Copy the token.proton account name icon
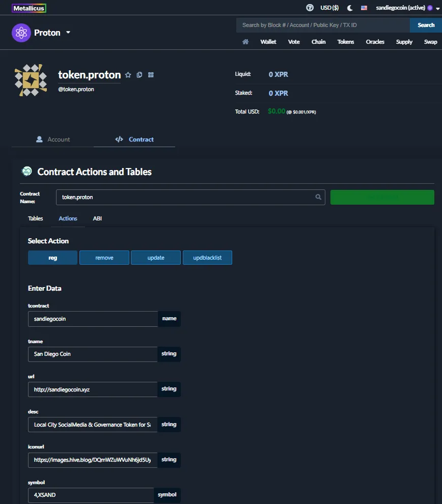 point(139,75)
